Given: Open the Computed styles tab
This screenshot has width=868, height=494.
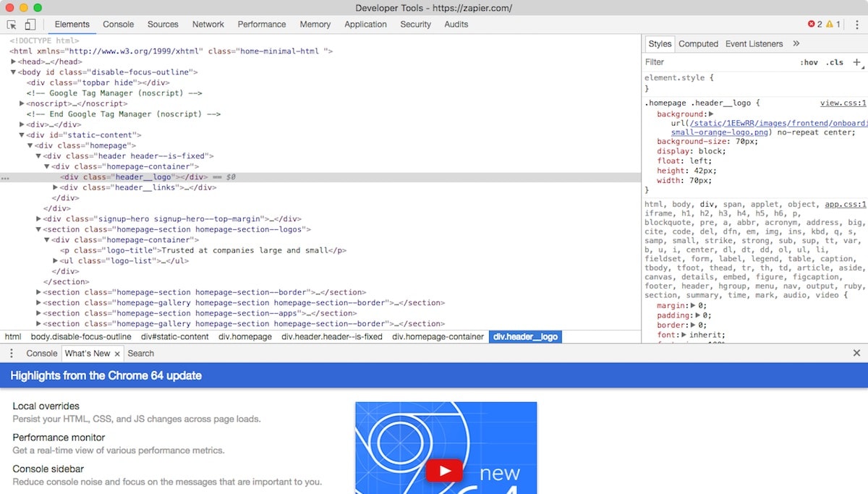Looking at the screenshot, I should [698, 43].
